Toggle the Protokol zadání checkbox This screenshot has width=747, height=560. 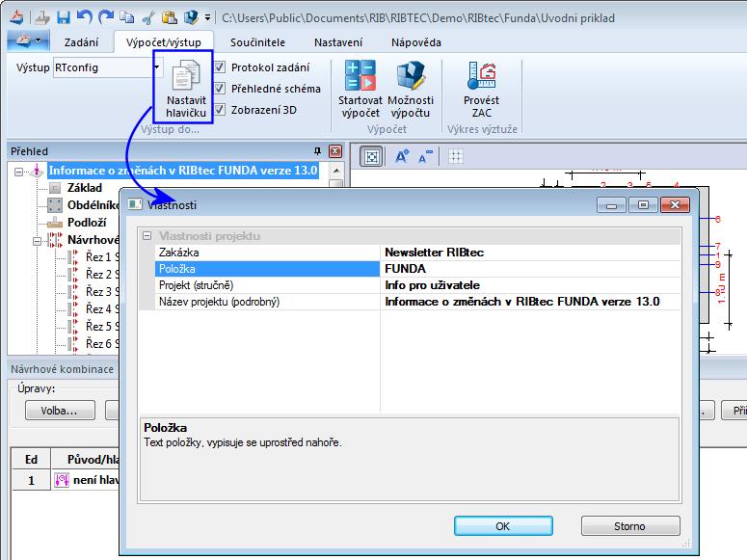point(220,67)
